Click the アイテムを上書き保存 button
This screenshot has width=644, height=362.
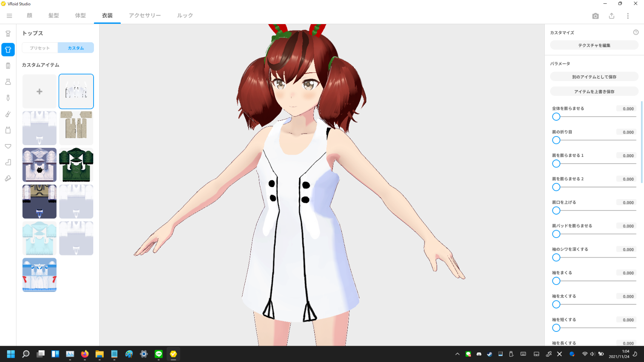(594, 92)
